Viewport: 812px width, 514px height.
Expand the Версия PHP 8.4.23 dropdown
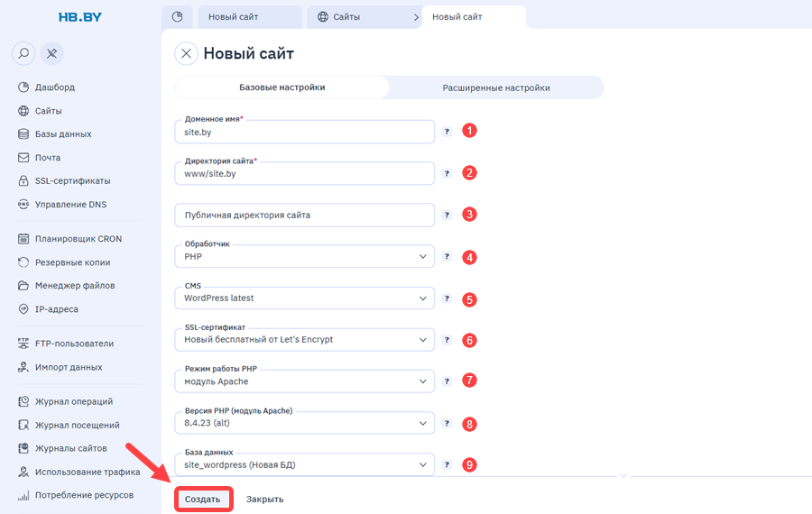click(x=305, y=423)
